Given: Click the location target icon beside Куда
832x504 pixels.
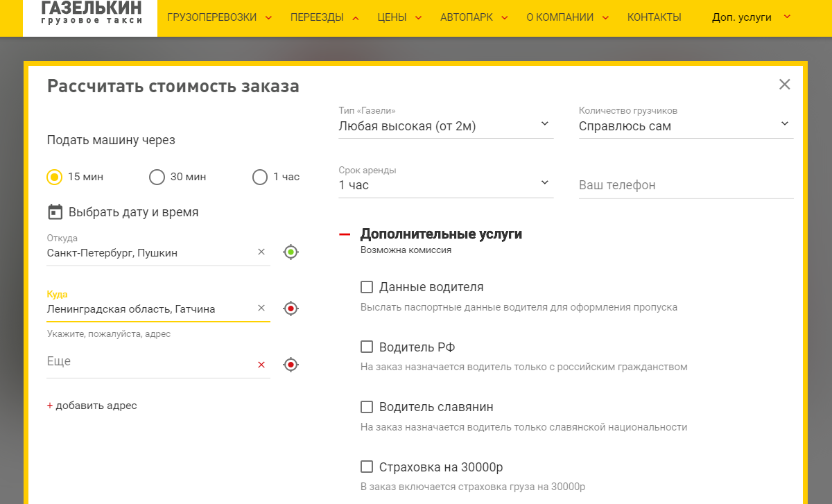Looking at the screenshot, I should 291,309.
